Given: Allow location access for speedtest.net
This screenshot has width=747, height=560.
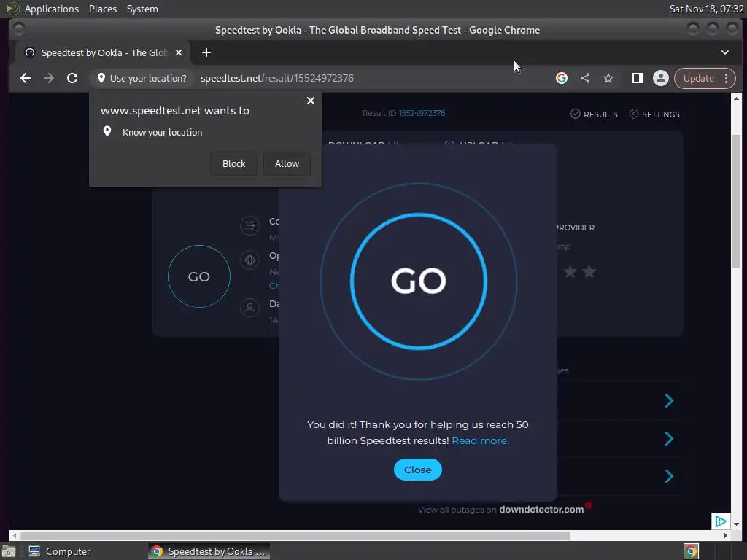Looking at the screenshot, I should pos(287,163).
